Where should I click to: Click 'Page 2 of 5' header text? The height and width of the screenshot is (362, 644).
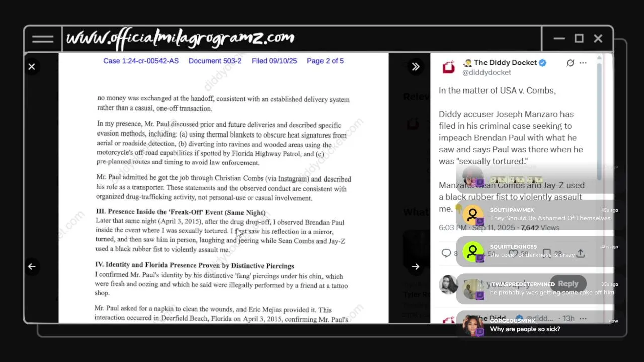pos(325,61)
